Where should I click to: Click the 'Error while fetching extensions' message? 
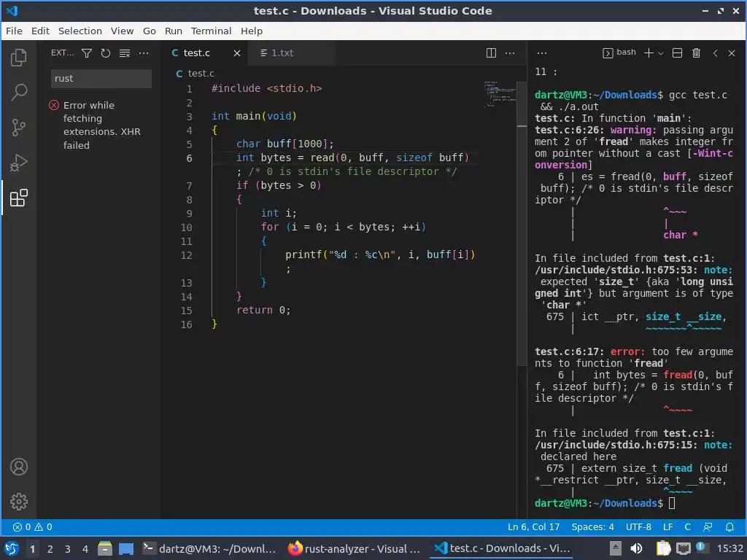click(101, 125)
